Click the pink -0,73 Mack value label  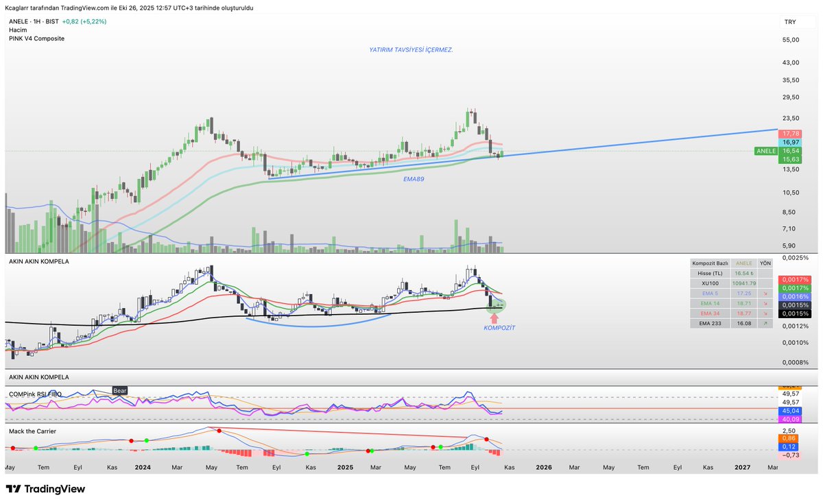(x=789, y=455)
